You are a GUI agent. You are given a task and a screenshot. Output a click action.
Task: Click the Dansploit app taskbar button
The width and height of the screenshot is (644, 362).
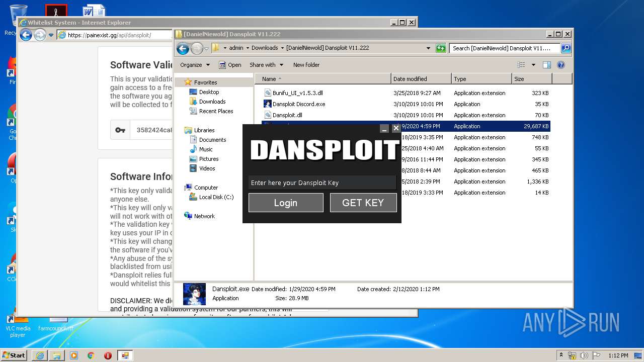click(125, 355)
